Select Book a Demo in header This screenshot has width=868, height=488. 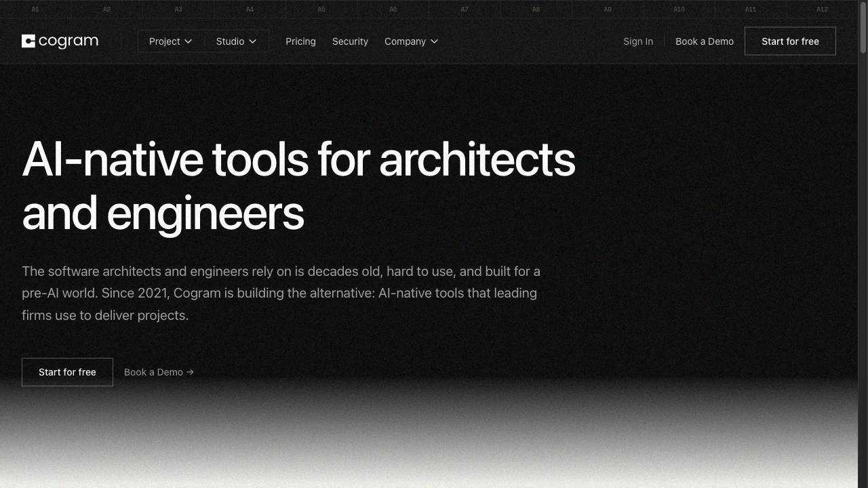click(x=705, y=41)
